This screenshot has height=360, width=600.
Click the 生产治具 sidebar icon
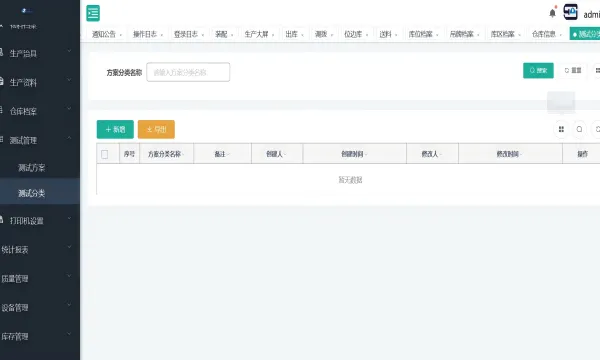click(x=2, y=52)
